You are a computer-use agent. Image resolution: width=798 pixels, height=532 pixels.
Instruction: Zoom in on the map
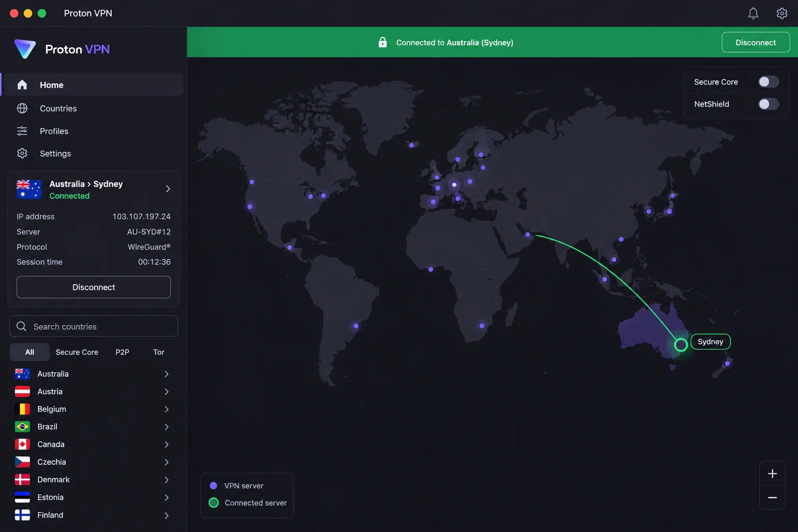(773, 474)
